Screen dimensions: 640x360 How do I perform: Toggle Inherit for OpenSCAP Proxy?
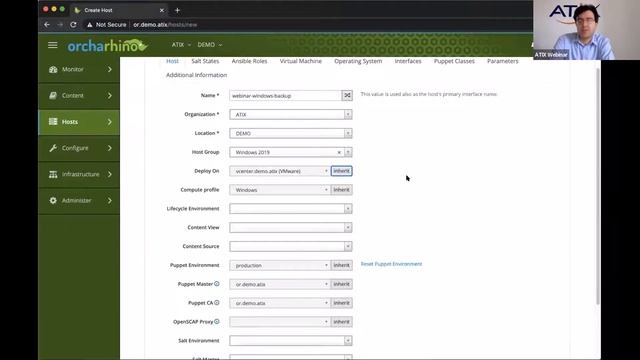point(342,322)
